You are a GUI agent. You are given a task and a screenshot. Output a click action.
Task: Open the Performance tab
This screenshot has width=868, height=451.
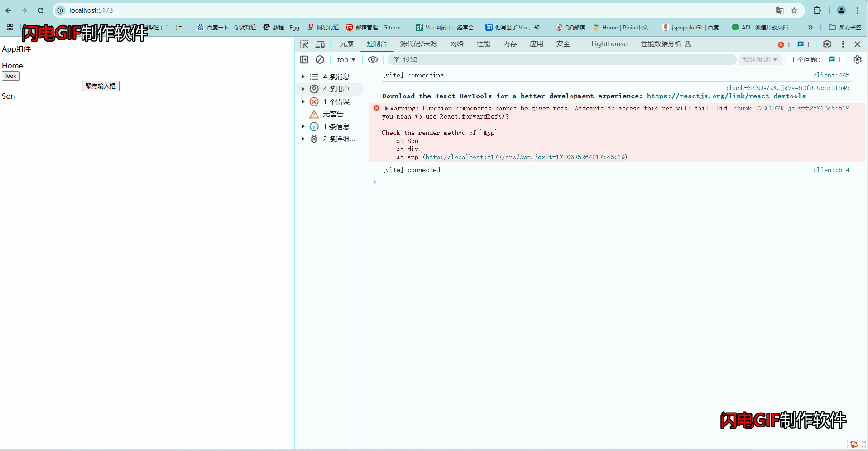(484, 44)
